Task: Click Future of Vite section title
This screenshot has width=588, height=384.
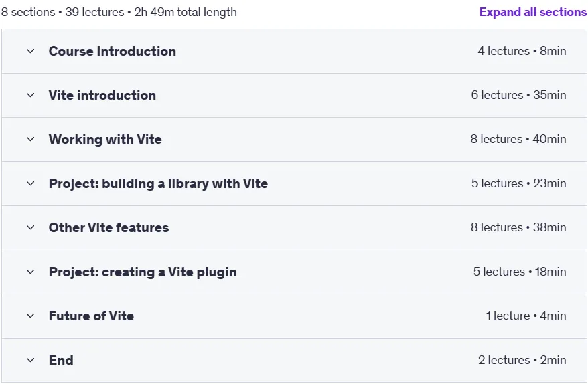Action: click(91, 316)
